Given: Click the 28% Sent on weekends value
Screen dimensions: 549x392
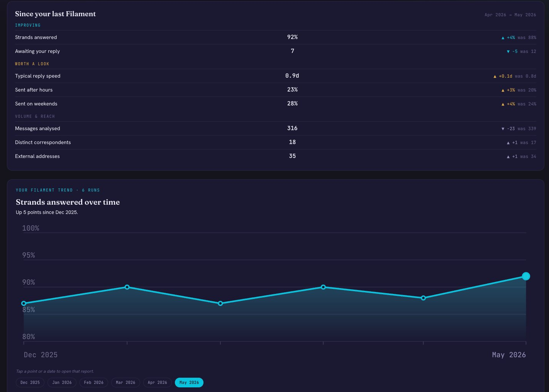Looking at the screenshot, I should 292,104.
